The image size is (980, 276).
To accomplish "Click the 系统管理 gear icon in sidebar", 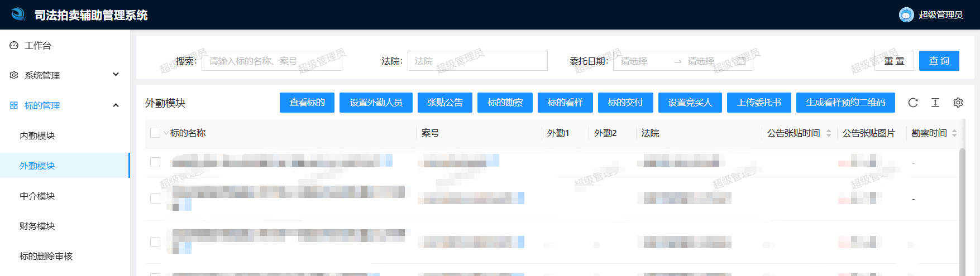I will (14, 75).
